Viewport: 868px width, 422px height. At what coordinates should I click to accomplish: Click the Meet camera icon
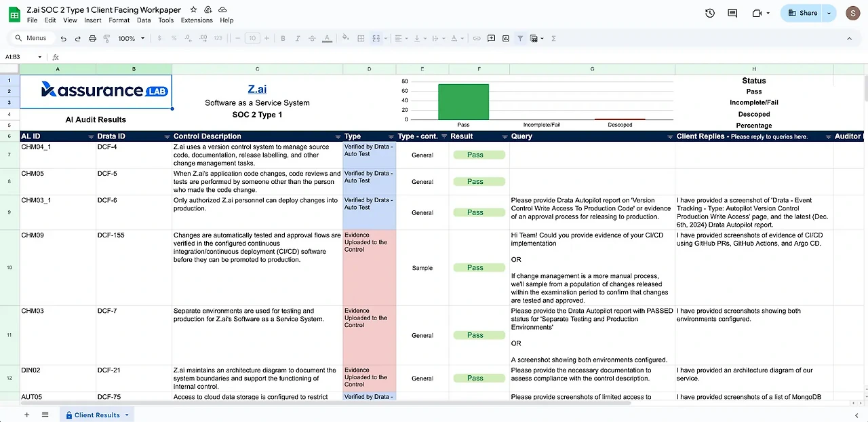pos(757,13)
